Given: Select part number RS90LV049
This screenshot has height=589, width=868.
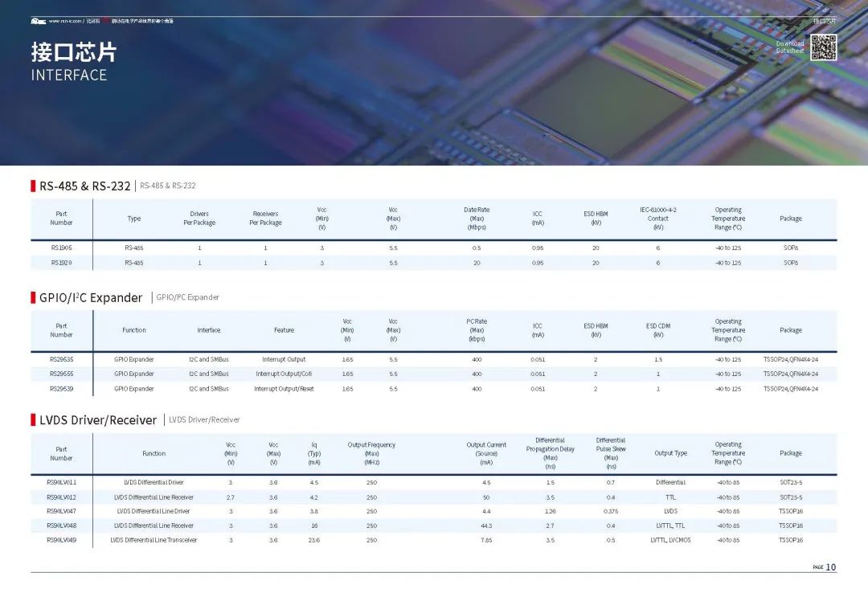Looking at the screenshot, I should (61, 540).
